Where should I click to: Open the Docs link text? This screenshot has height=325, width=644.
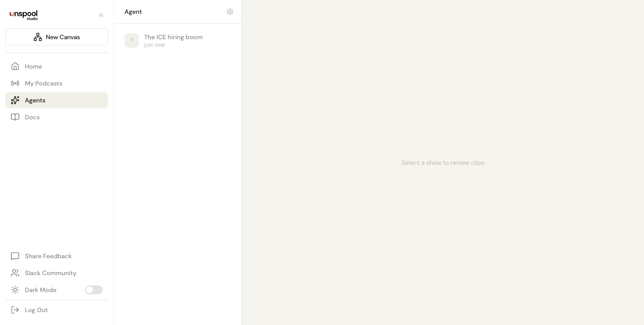pyautogui.click(x=32, y=117)
